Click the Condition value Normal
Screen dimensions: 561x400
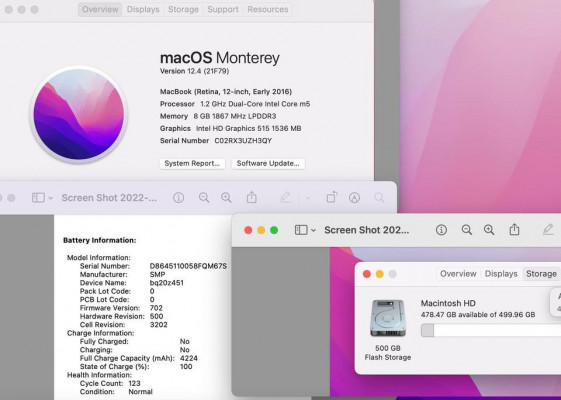140,392
